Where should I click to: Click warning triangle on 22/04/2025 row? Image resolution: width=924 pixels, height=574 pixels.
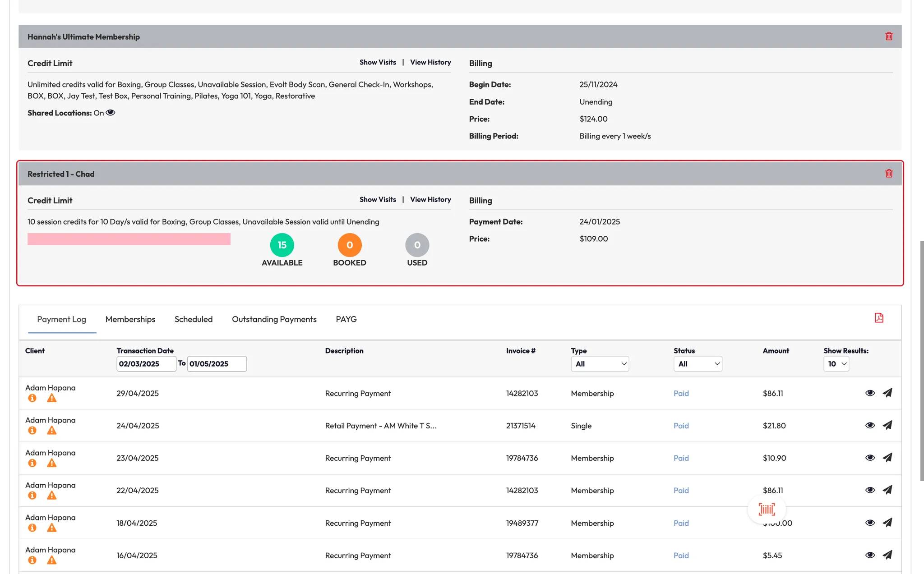coord(52,496)
